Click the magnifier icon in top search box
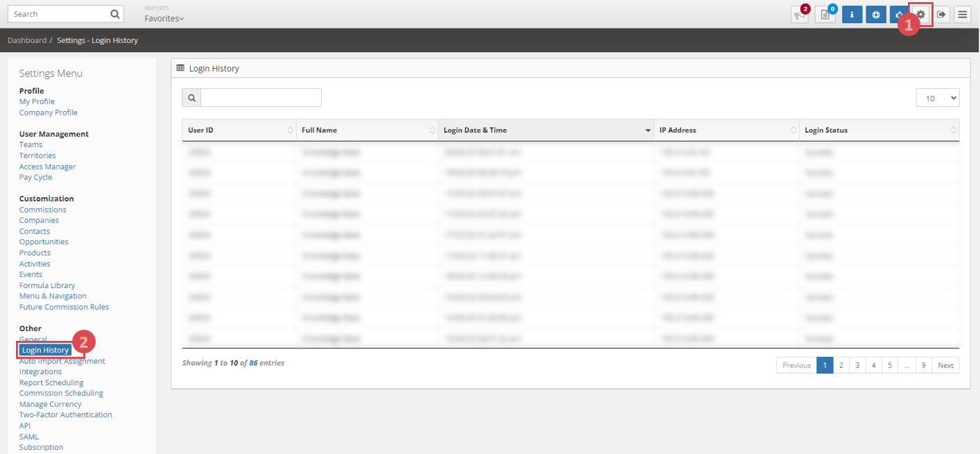Image resolution: width=980 pixels, height=454 pixels. (x=114, y=14)
